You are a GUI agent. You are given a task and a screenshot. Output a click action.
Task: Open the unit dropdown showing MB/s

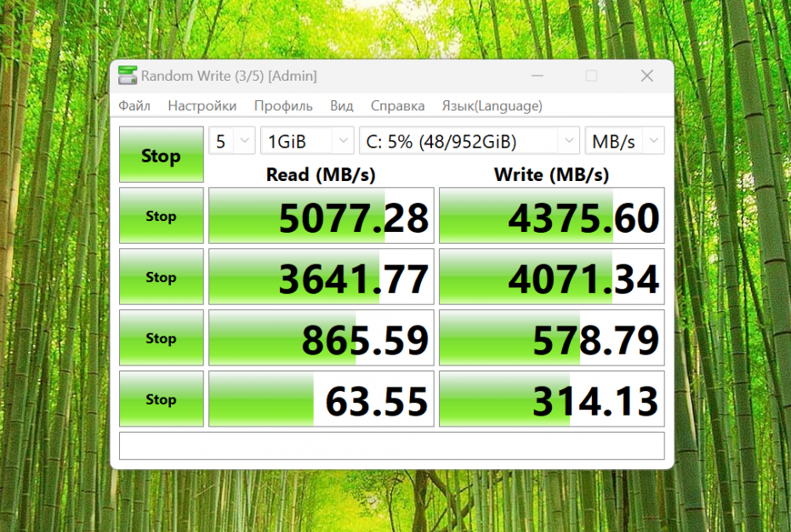pyautogui.click(x=624, y=141)
